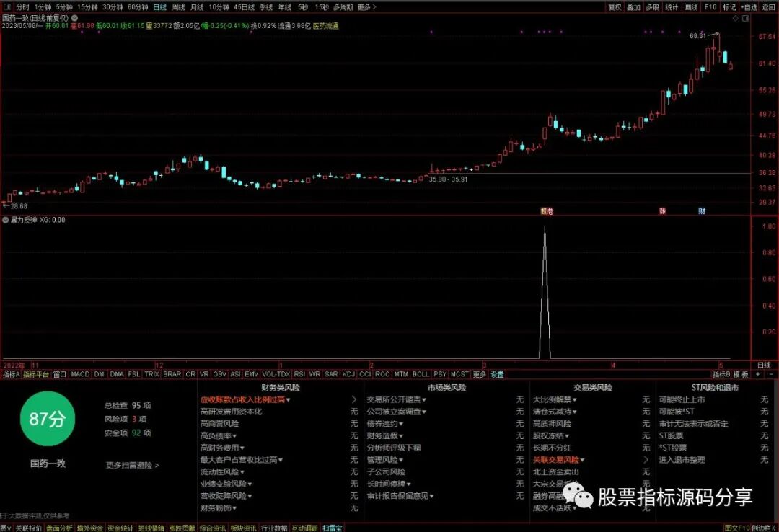
Task: Expand 更多 indicators in indicator bar
Action: click(480, 374)
